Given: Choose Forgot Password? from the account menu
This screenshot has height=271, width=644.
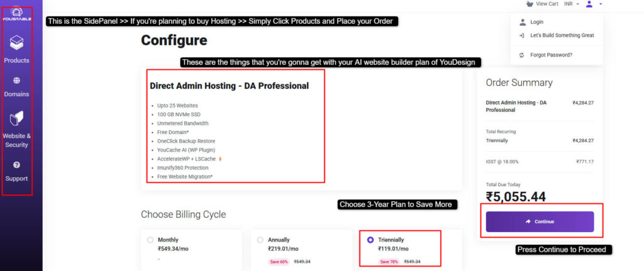Looking at the screenshot, I should pos(551,55).
